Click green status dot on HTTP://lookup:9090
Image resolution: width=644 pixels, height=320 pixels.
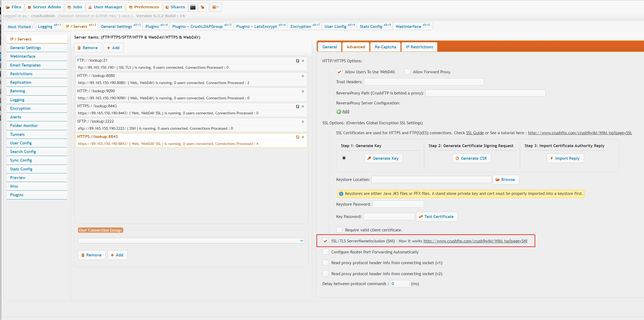[303, 91]
